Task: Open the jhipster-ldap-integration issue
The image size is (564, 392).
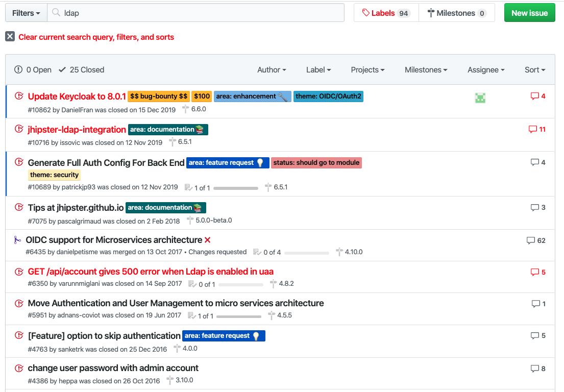Action: tap(77, 130)
